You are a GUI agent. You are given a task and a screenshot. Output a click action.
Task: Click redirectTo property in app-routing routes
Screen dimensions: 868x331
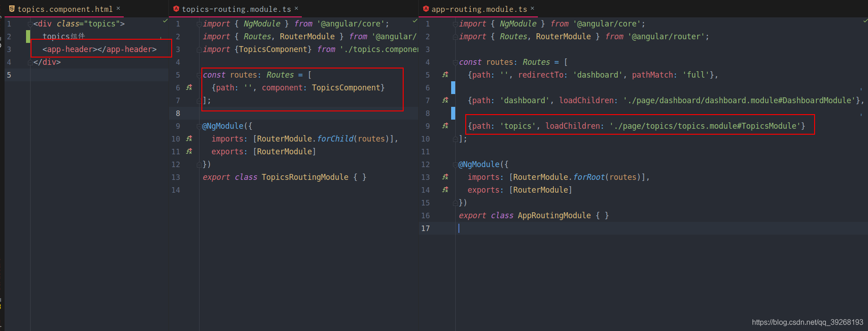541,75
